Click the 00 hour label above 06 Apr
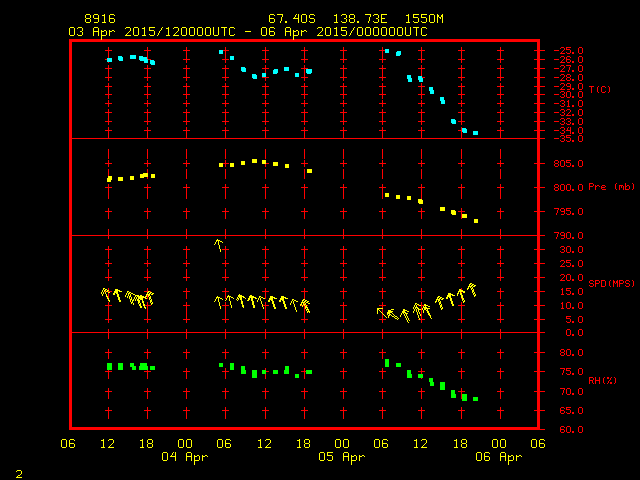 pos(499,444)
